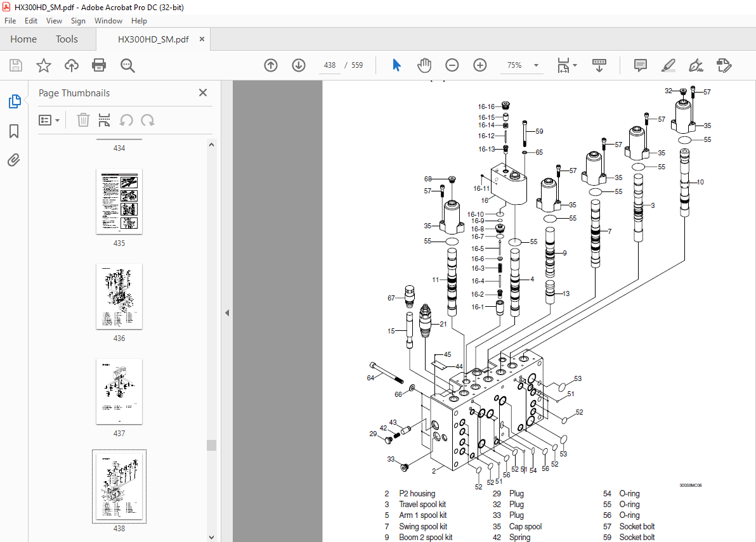Viewport: 756px width, 542px height.
Task: Click the fit page width icon
Action: click(563, 65)
